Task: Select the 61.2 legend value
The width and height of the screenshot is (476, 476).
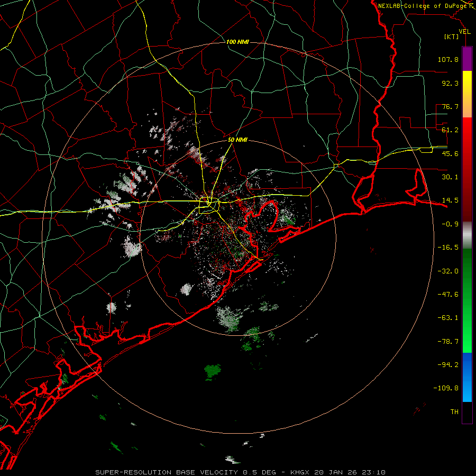Action: pos(450,130)
